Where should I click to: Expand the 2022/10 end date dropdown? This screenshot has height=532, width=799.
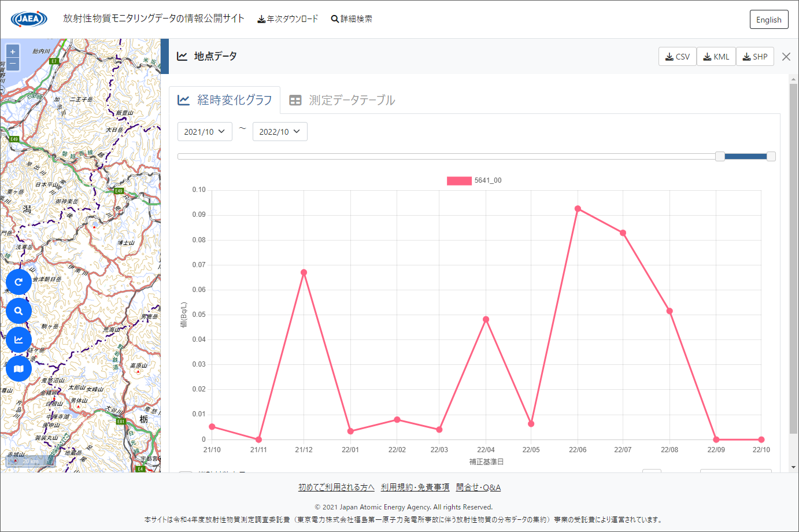280,132
